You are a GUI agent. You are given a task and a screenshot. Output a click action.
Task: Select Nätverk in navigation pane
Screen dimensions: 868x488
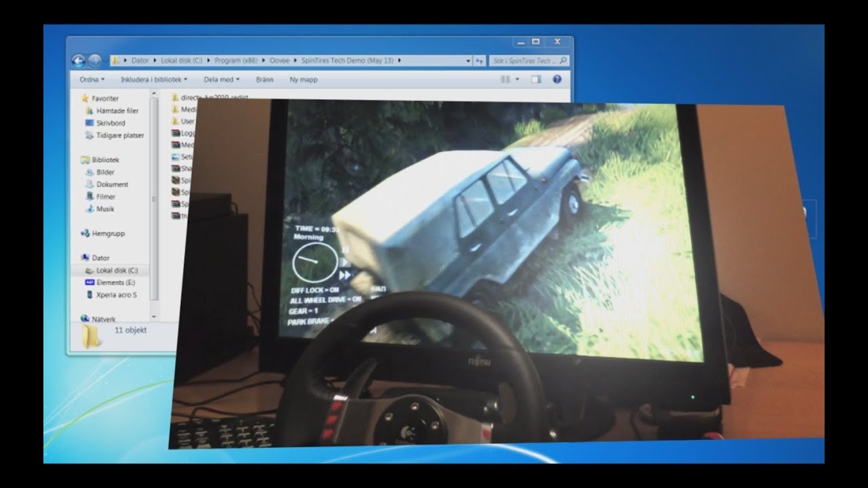click(x=104, y=319)
